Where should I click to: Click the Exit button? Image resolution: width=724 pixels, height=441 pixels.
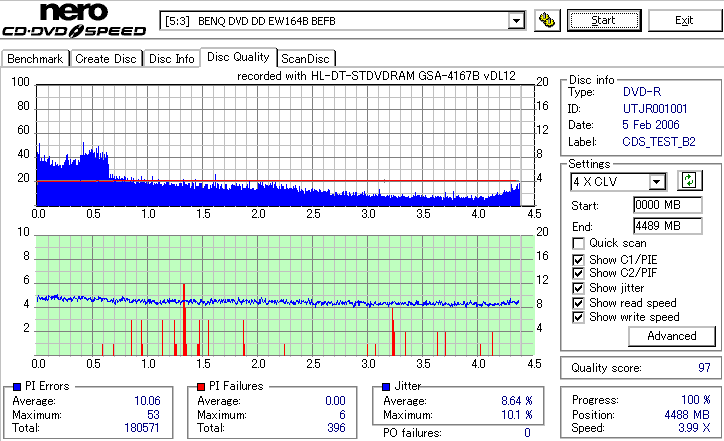[684, 21]
